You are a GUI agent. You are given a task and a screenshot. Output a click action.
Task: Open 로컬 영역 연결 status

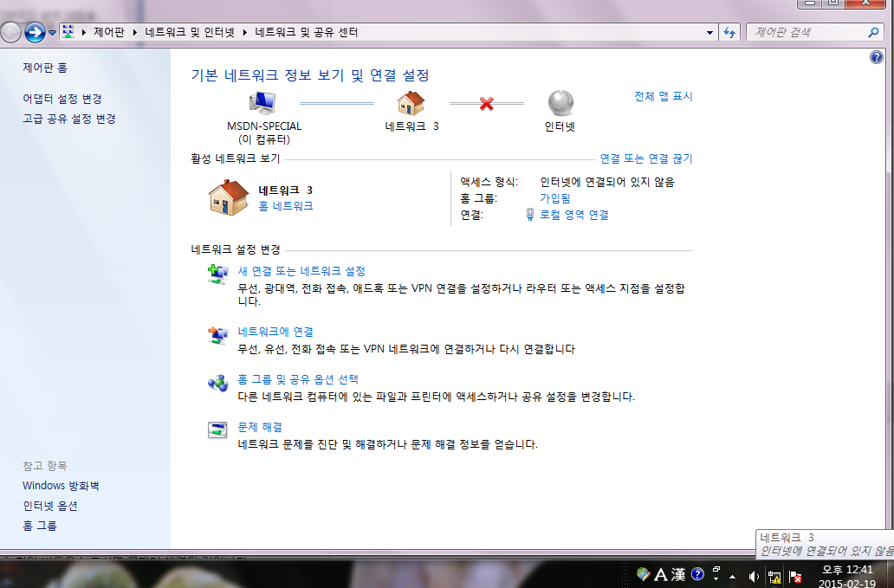pyautogui.click(x=574, y=215)
